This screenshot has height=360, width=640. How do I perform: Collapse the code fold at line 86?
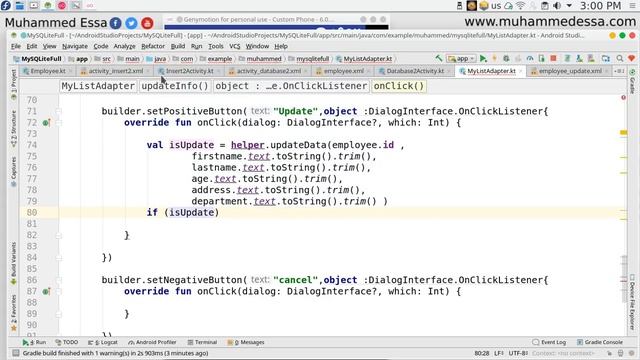[x=58, y=280]
